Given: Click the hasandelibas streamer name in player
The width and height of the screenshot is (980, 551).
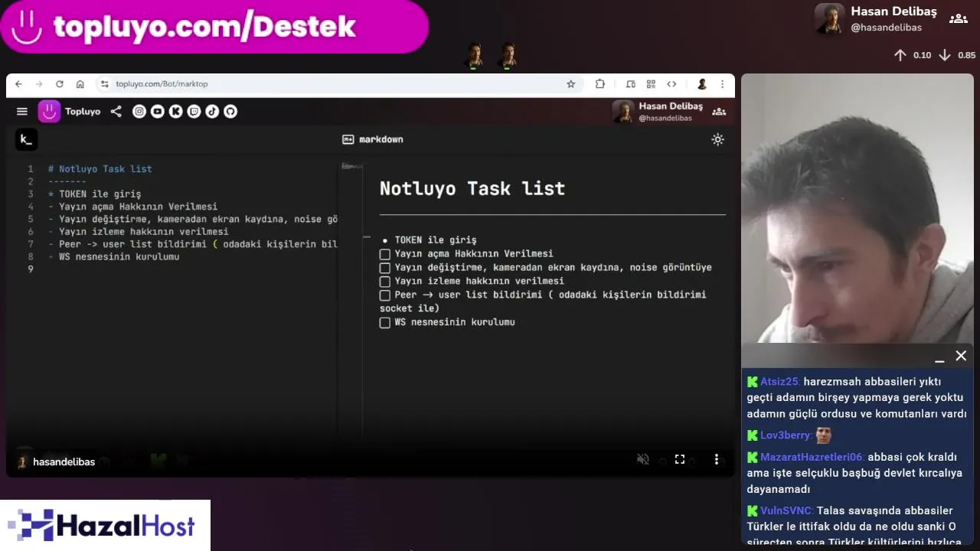Looking at the screenshot, I should tap(64, 462).
